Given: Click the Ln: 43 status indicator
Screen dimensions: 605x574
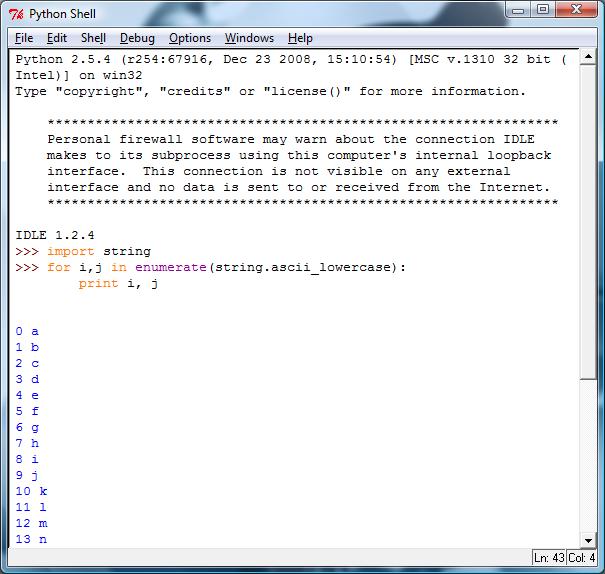Looking at the screenshot, I should coord(549,558).
